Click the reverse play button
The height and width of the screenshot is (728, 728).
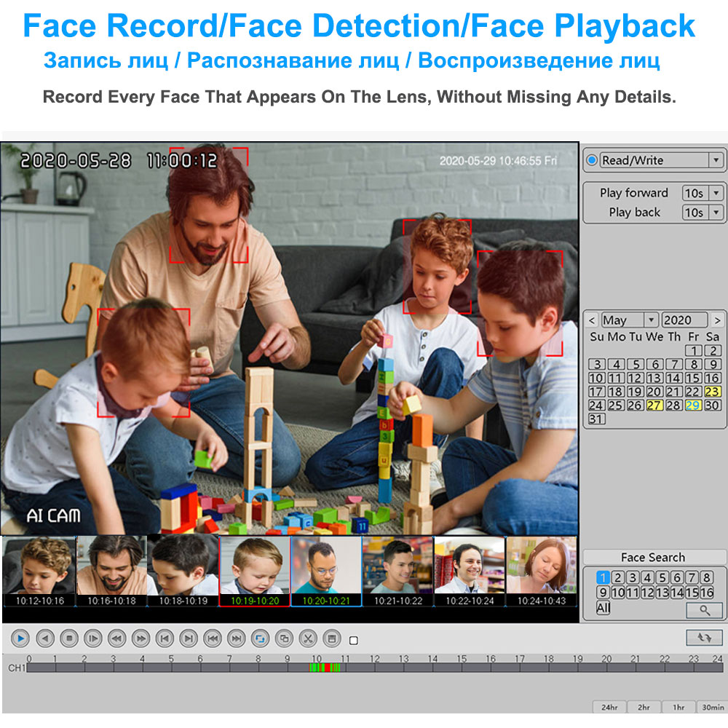pyautogui.click(x=45, y=639)
